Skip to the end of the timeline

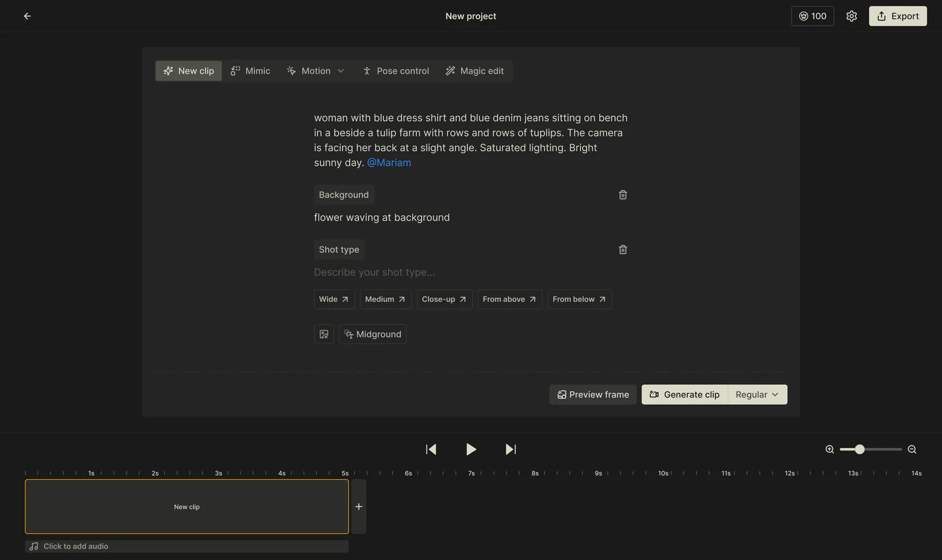(x=510, y=449)
